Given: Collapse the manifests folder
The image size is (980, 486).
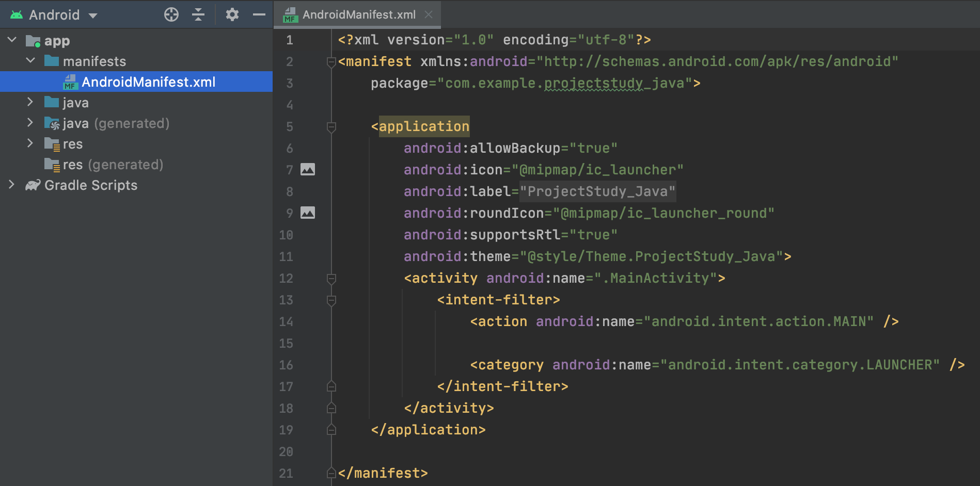Looking at the screenshot, I should [x=30, y=60].
